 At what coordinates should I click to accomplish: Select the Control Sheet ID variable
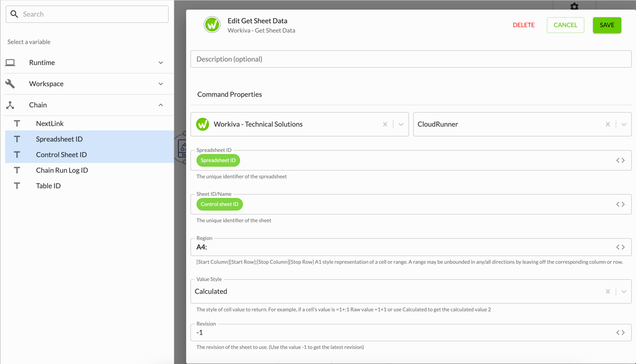pos(89,154)
